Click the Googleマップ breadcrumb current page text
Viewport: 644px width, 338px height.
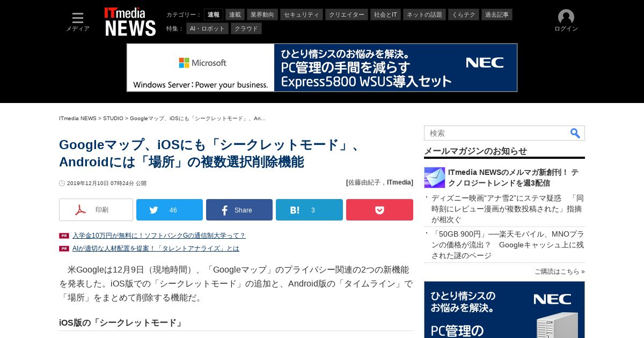[197, 118]
